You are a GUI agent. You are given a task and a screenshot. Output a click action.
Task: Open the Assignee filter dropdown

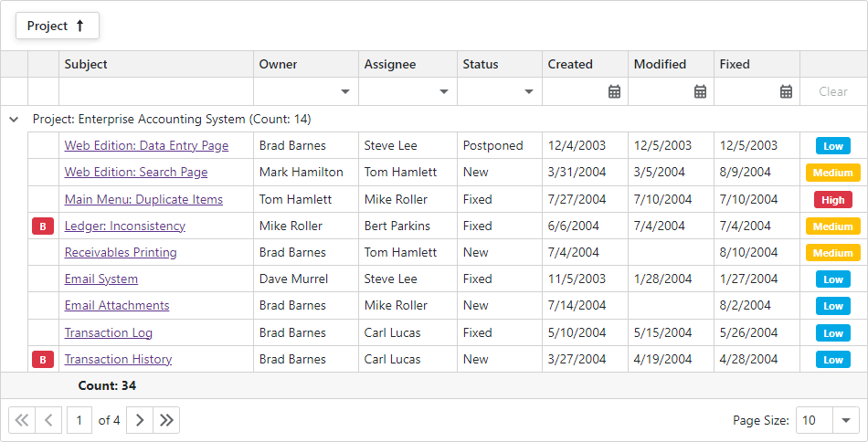click(444, 91)
